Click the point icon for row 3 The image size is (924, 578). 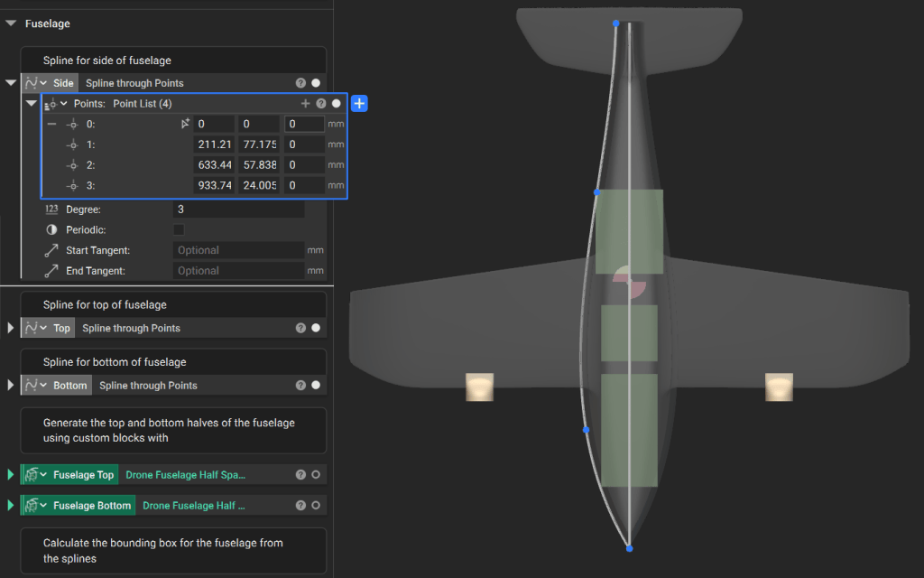coord(72,186)
